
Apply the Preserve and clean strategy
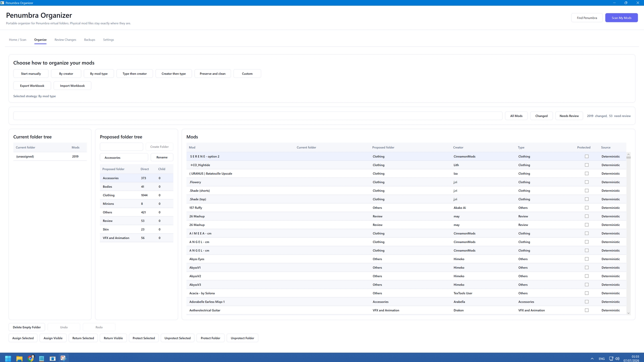tap(213, 74)
